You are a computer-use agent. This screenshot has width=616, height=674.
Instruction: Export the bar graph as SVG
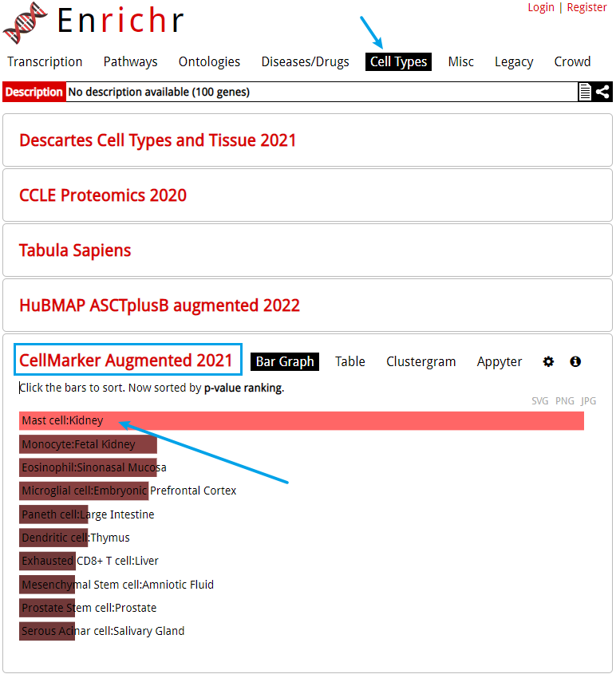[539, 401]
